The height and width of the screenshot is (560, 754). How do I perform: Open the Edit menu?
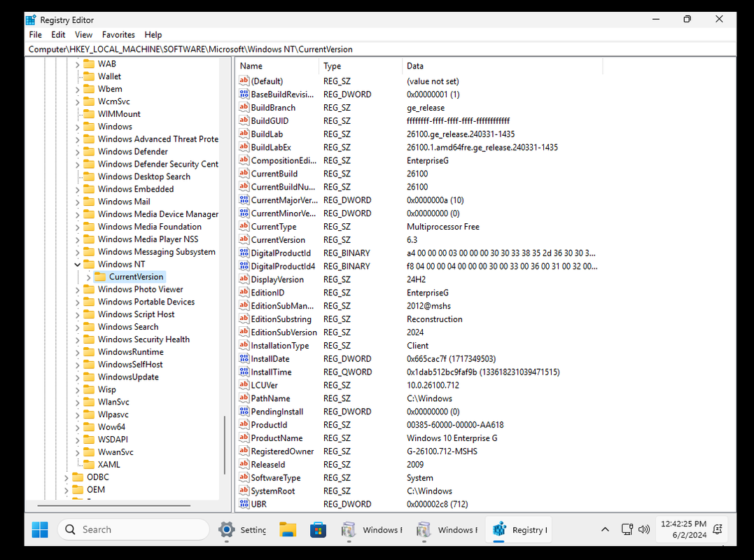[58, 34]
